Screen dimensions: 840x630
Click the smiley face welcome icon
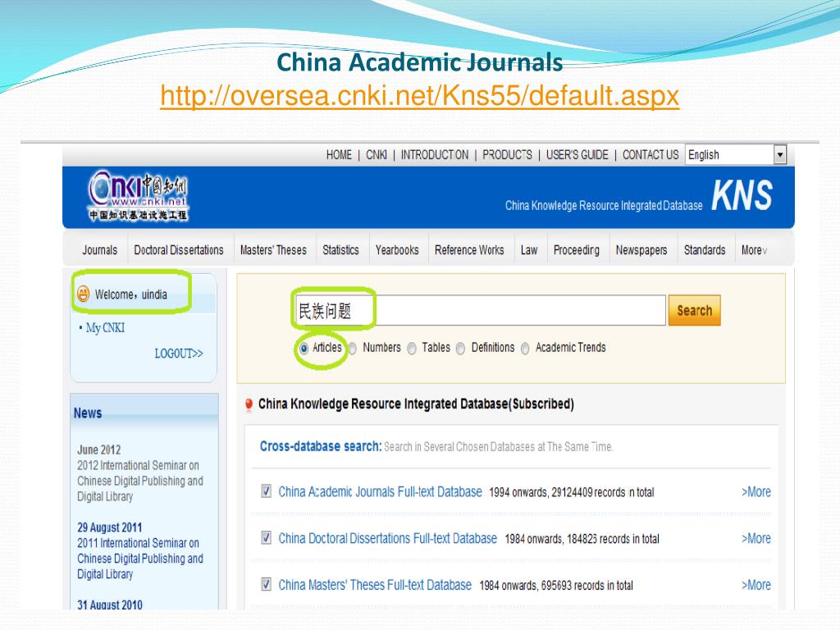[83, 294]
